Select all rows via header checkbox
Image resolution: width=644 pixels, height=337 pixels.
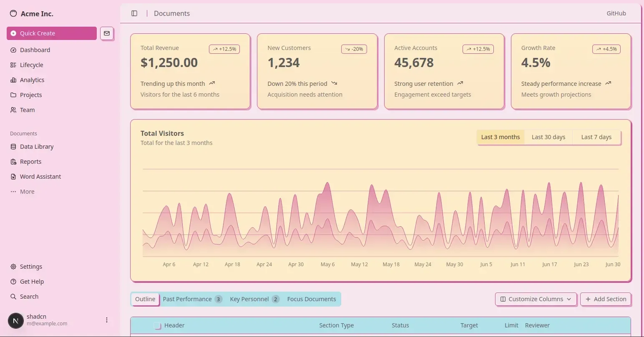pos(157,325)
